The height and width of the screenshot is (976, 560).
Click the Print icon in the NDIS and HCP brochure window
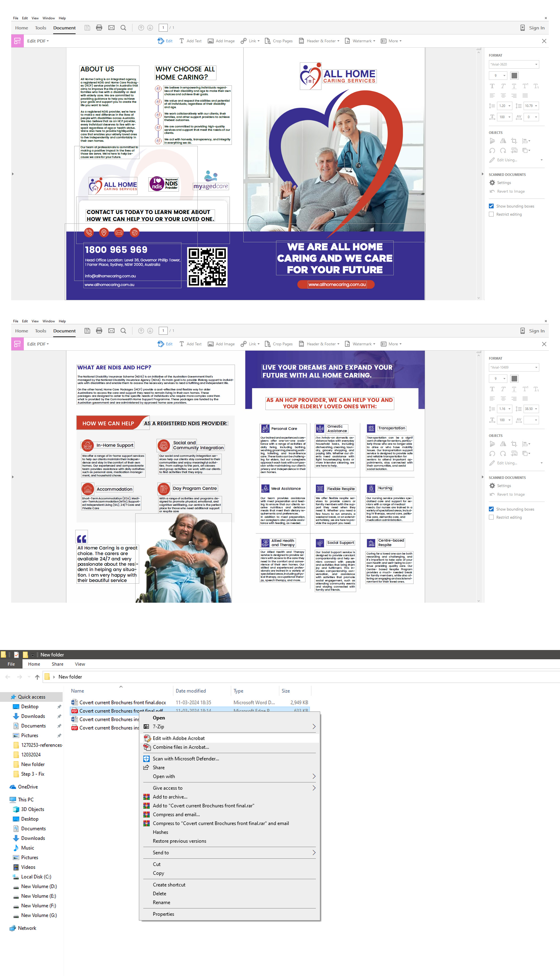pos(99,331)
